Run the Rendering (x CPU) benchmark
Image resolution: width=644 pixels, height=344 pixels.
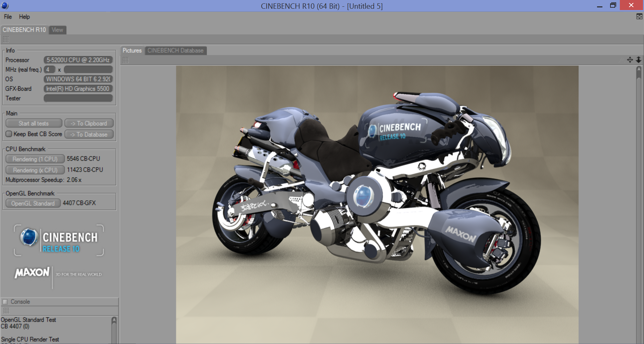[x=35, y=170]
